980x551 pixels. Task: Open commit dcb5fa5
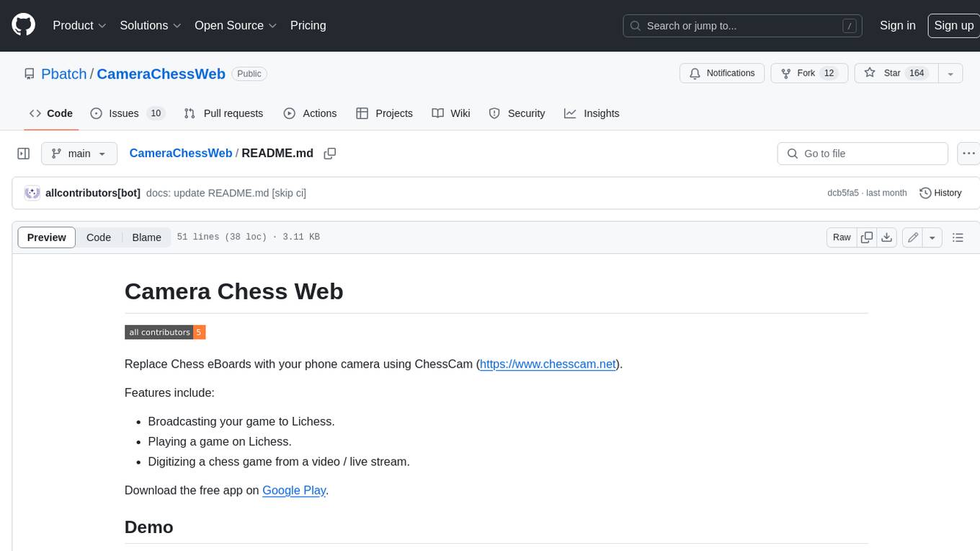click(843, 193)
